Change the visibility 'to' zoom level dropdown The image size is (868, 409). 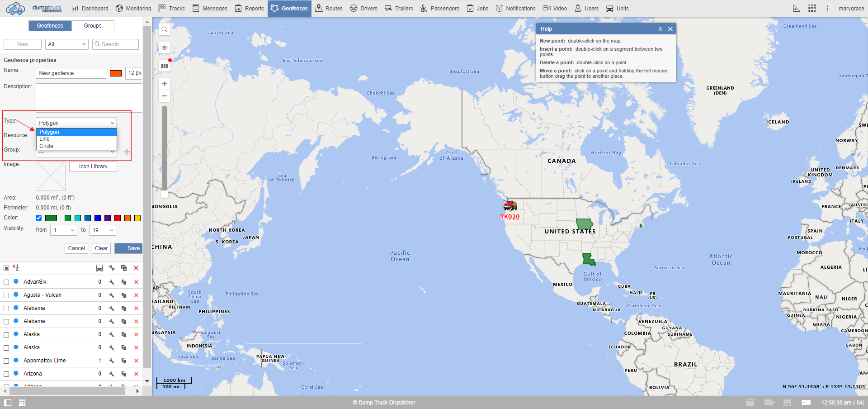pos(102,230)
